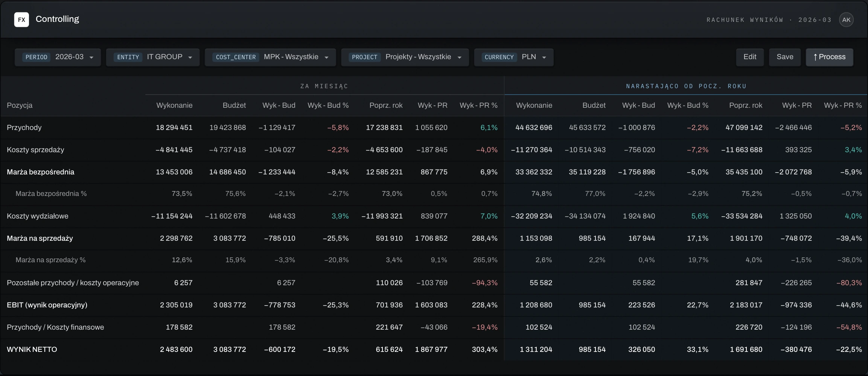Select the ZA MIESIĄC column group header
This screenshot has height=376, width=868.
[324, 86]
